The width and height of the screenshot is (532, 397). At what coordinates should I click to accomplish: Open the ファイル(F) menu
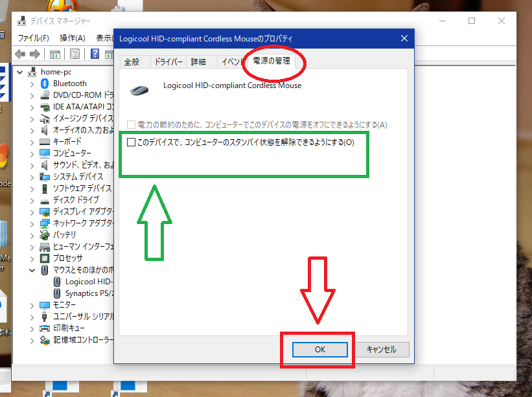33,38
